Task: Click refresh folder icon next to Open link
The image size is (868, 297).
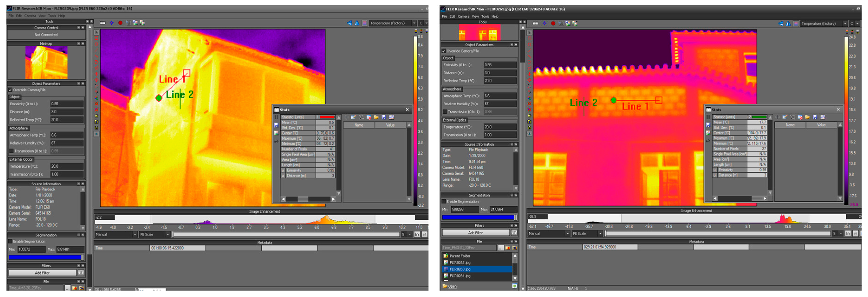Action: 514,286
